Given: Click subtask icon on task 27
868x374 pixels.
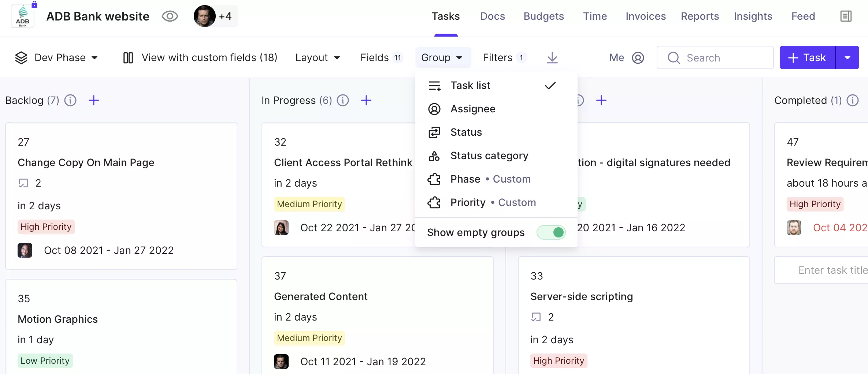Looking at the screenshot, I should click(x=23, y=183).
